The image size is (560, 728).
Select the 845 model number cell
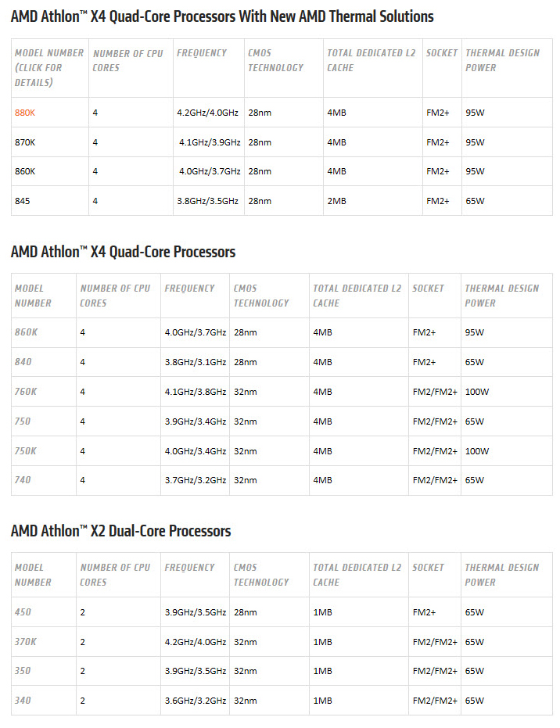22,201
